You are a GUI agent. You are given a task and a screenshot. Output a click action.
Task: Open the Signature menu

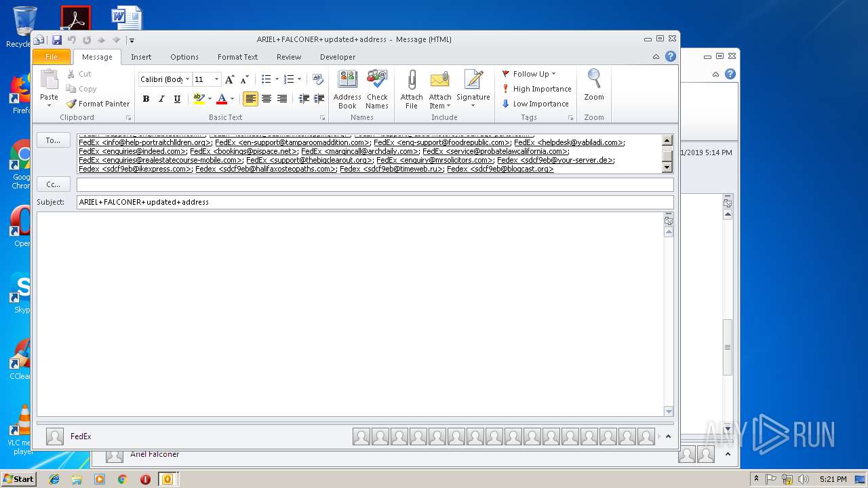click(473, 89)
